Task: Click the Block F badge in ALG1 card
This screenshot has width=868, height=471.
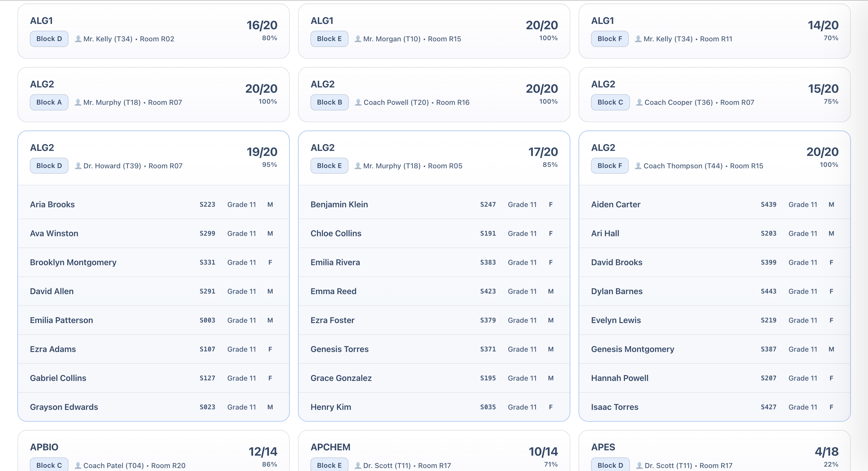Action: click(x=610, y=39)
